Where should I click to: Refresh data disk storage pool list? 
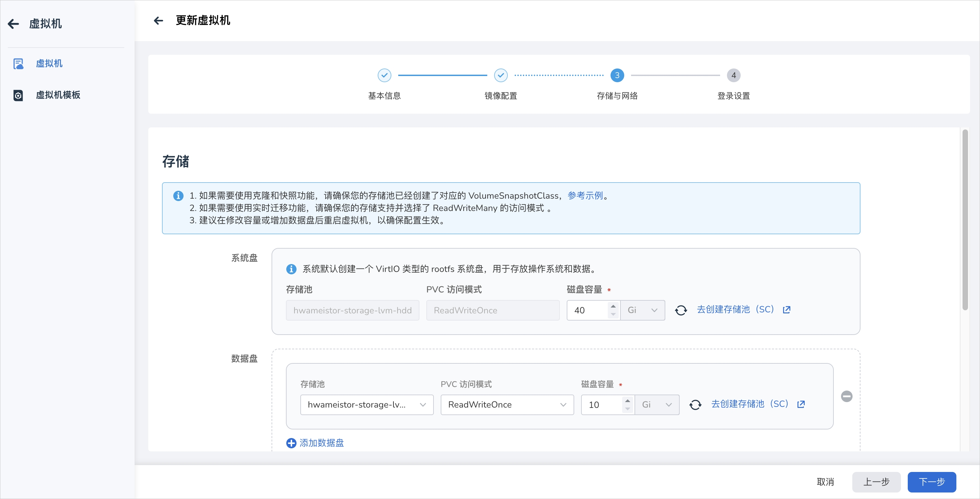coord(695,404)
